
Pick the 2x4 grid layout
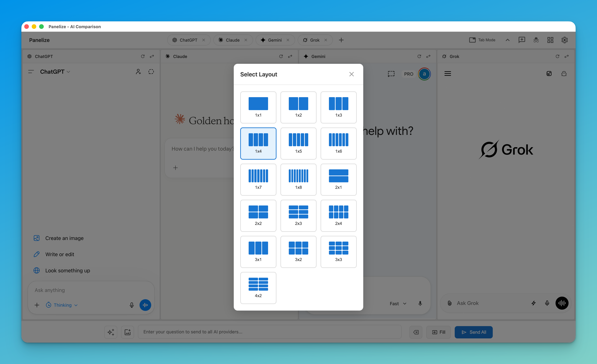tap(338, 216)
